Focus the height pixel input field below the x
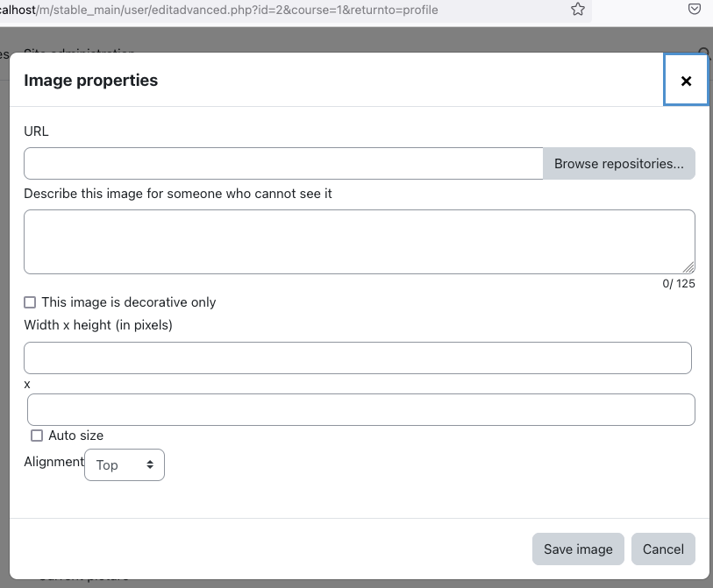The height and width of the screenshot is (588, 713). click(361, 409)
